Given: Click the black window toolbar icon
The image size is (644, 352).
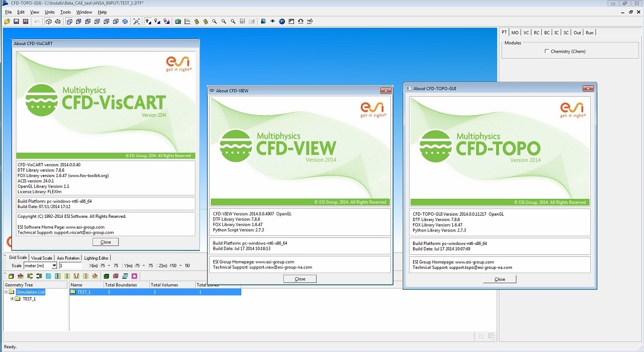Looking at the screenshot, I should [x=291, y=21].
